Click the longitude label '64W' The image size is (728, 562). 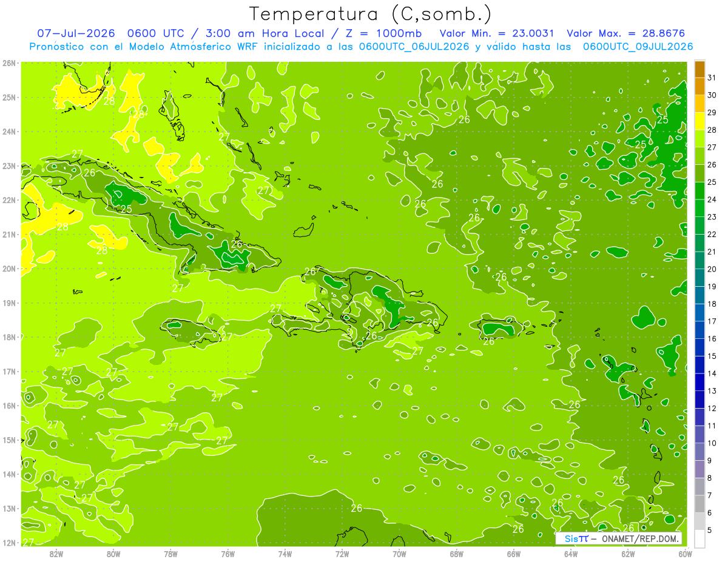(x=571, y=554)
